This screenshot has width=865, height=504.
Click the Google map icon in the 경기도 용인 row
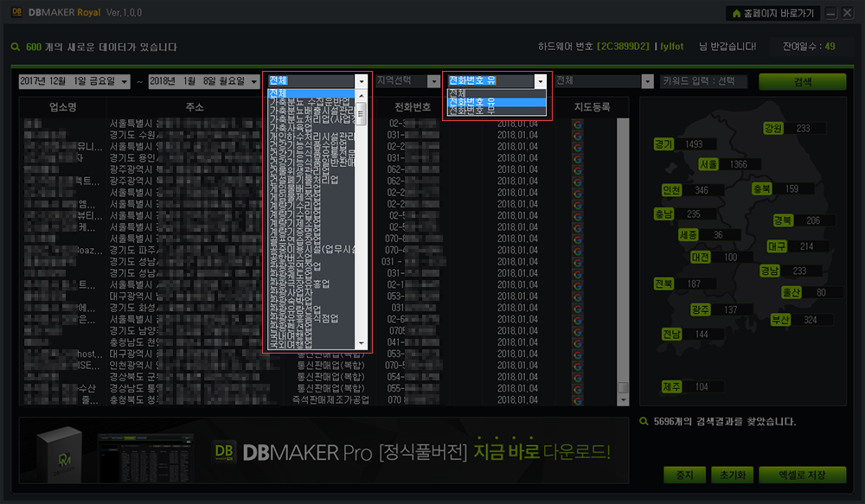(x=578, y=159)
